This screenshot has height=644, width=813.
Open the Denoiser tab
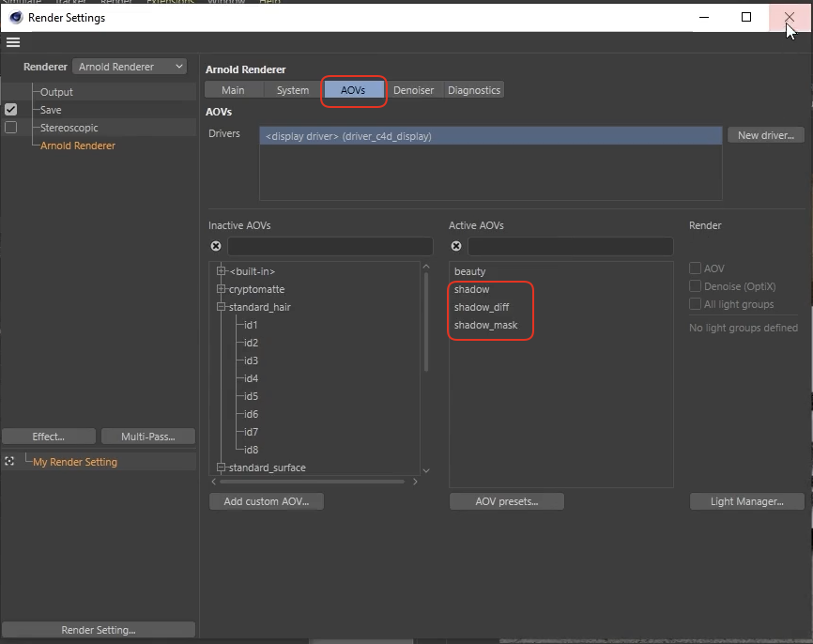point(413,90)
